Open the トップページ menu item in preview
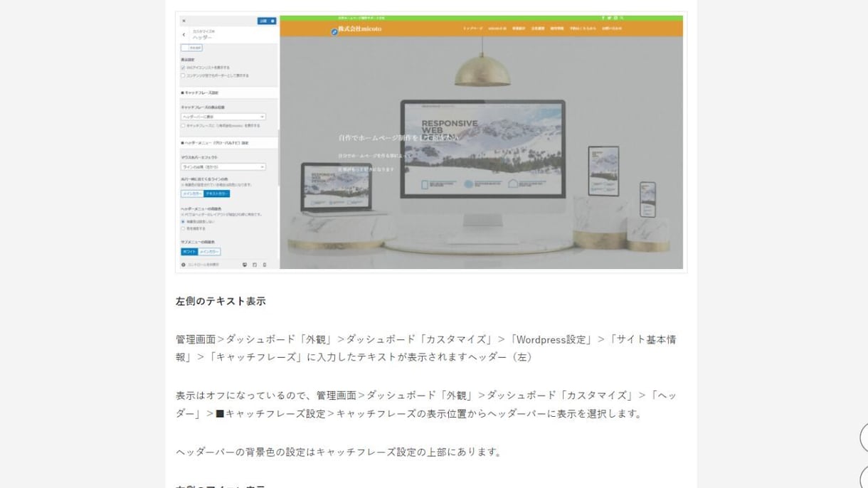The height and width of the screenshot is (488, 868). [472, 28]
